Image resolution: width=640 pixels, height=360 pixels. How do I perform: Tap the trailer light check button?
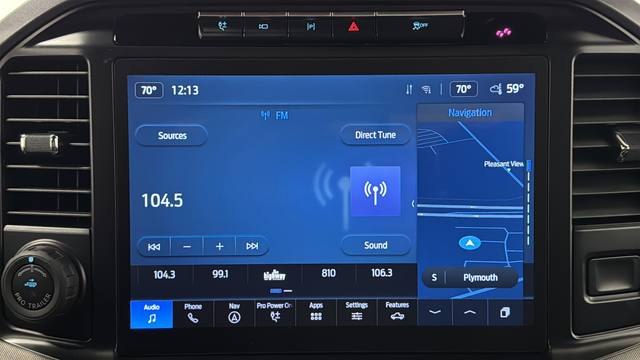click(x=264, y=27)
